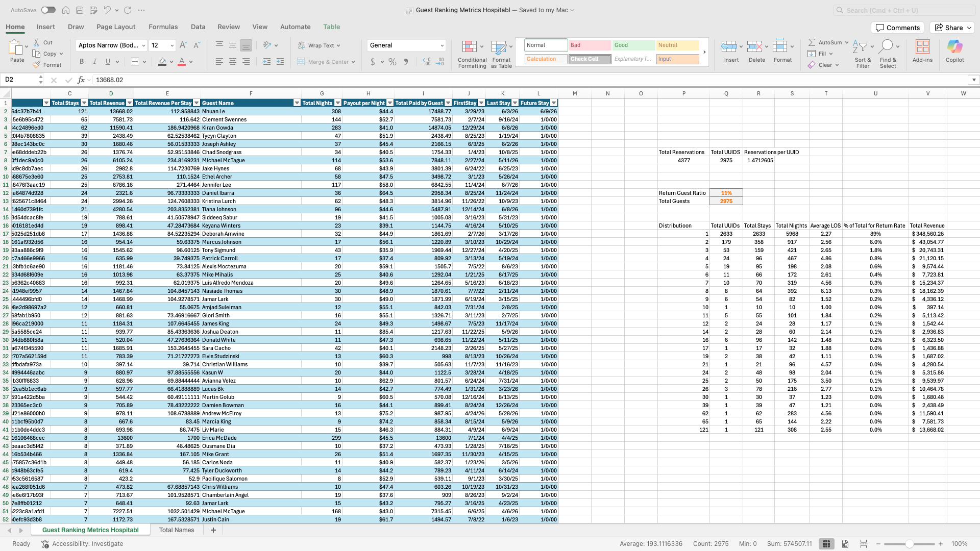
Task: Click the Delete cells icon
Action: click(754, 47)
